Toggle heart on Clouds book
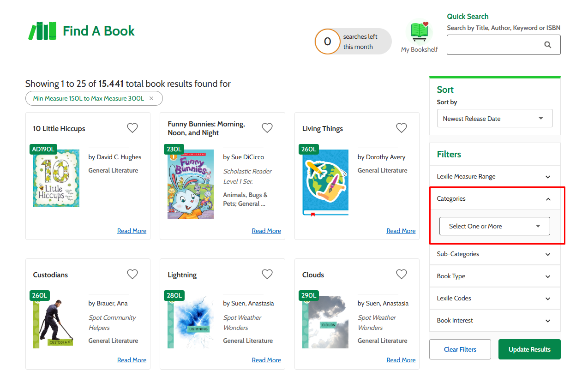The width and height of the screenshot is (588, 371). click(x=402, y=274)
